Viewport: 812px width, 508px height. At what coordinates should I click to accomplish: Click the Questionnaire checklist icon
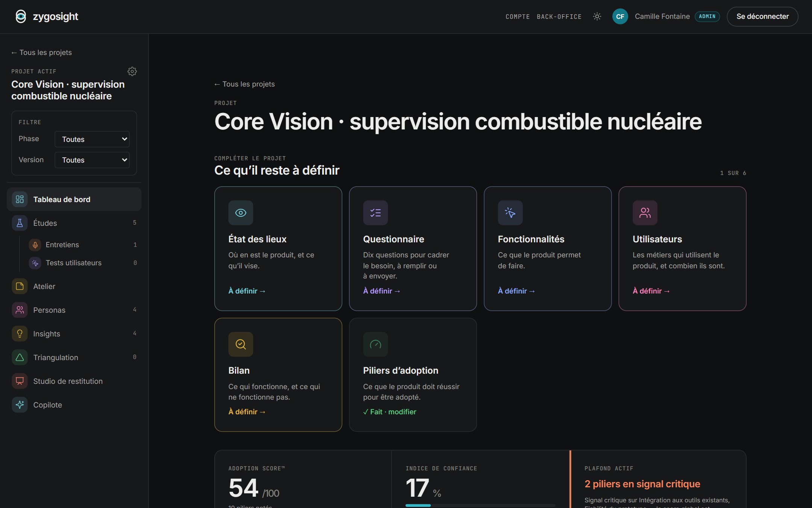[376, 213]
